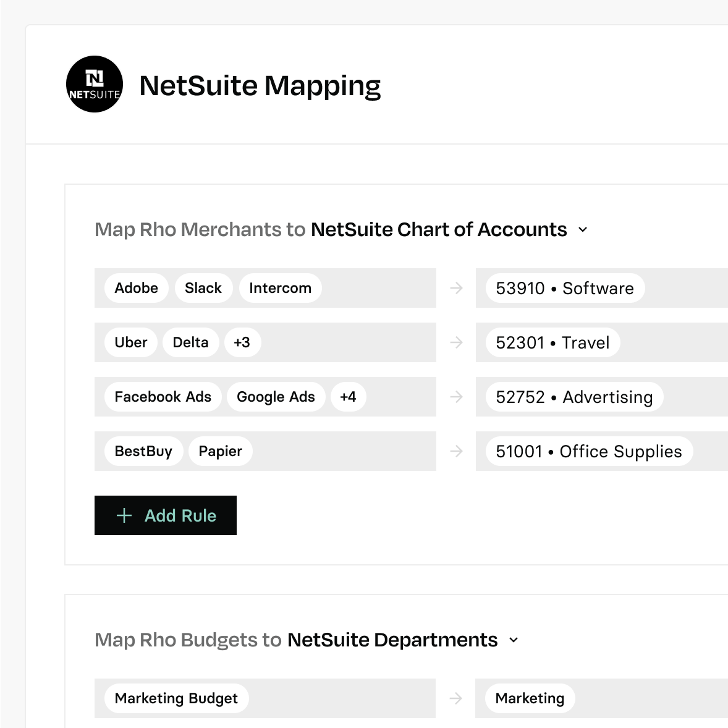Viewport: 728px width, 728px height.
Task: Select the Delta merchant chip
Action: 190,342
